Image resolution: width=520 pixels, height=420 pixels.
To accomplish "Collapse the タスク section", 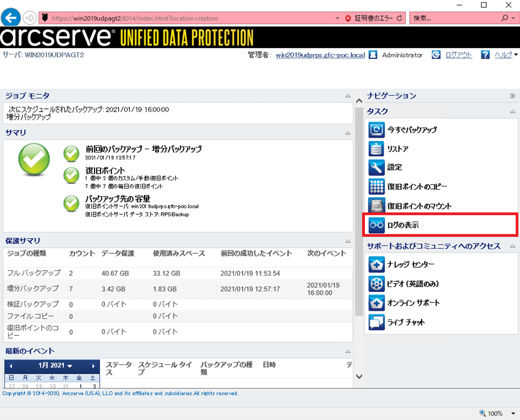I will click(513, 112).
